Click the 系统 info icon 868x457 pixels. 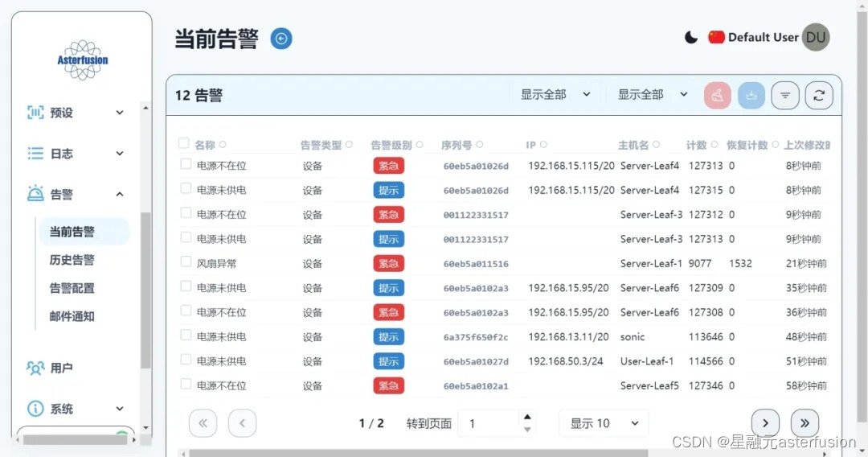point(35,409)
